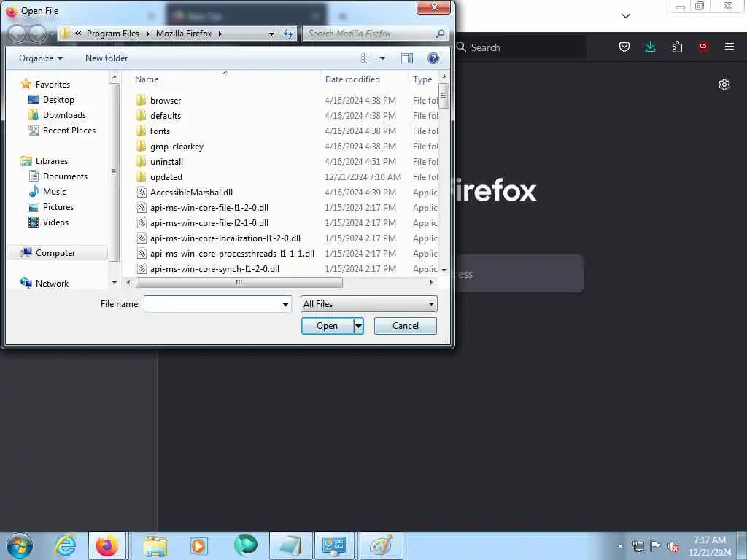Launch Internet Explorer from the taskbar
The height and width of the screenshot is (560, 747).
(x=65, y=545)
